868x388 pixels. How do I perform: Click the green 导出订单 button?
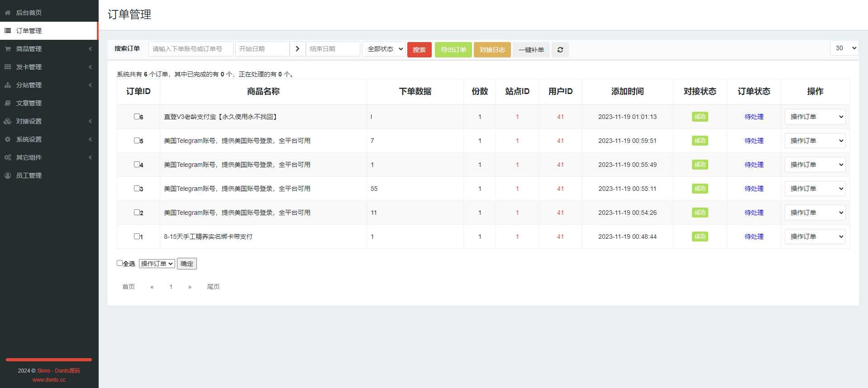(453, 50)
